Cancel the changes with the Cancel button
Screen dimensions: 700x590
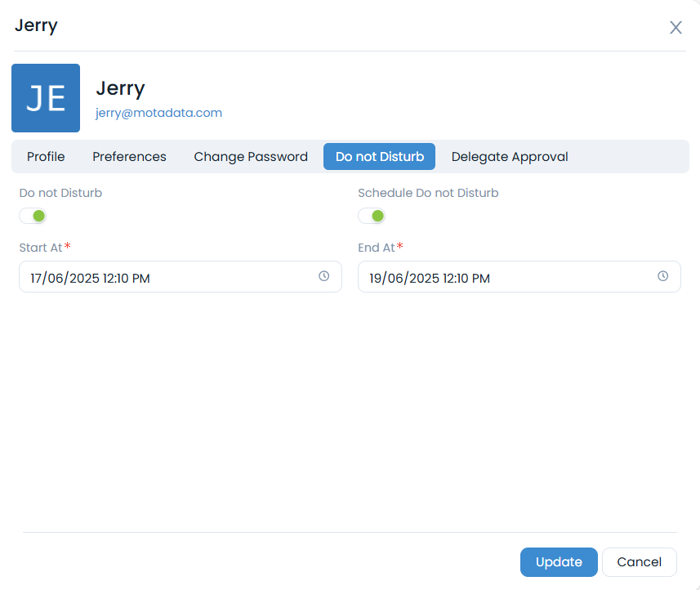[639, 562]
